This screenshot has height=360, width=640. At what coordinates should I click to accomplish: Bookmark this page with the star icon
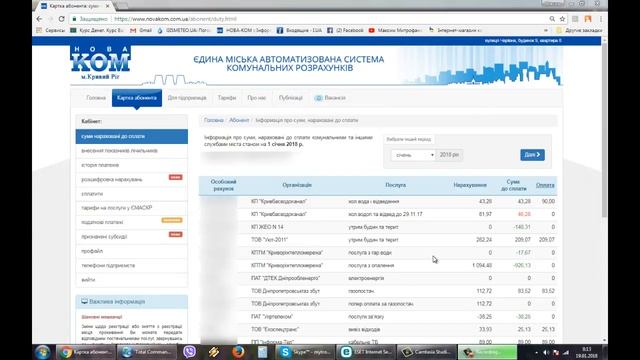[x=562, y=19]
